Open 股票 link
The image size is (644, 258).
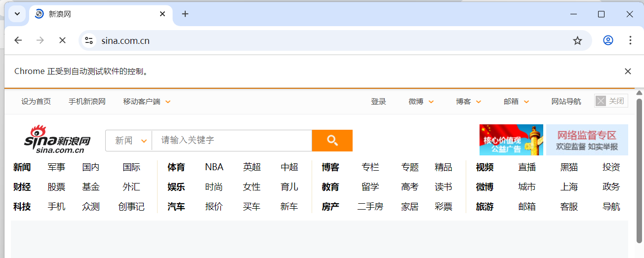(x=56, y=187)
